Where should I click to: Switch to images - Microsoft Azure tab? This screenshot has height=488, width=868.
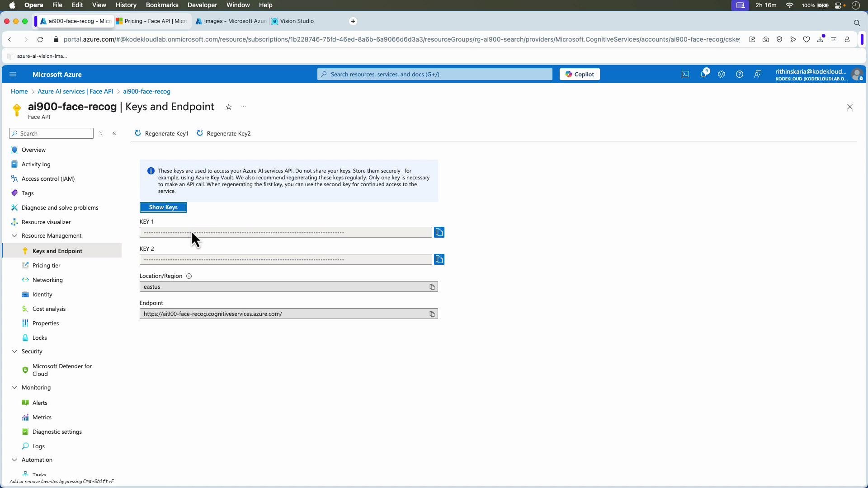(x=231, y=21)
